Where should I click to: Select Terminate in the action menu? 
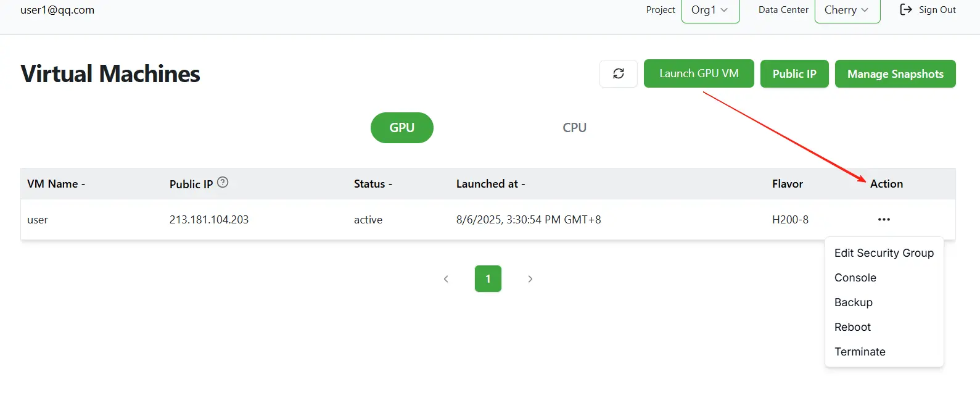[860, 352]
